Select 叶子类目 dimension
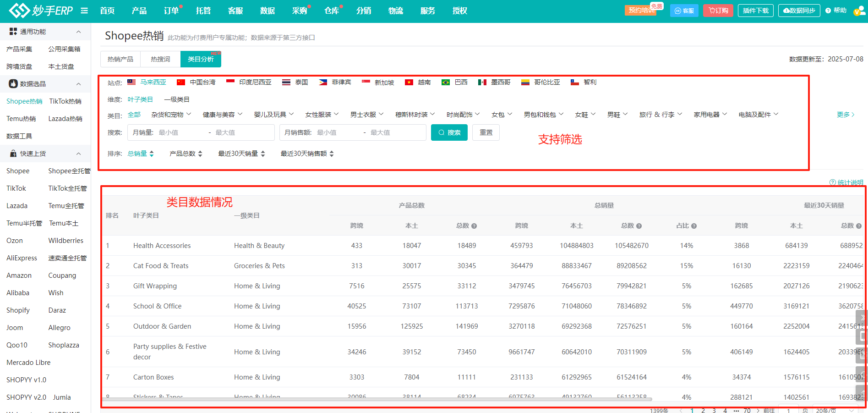Screen dimensions: 868x413 pos(140,99)
